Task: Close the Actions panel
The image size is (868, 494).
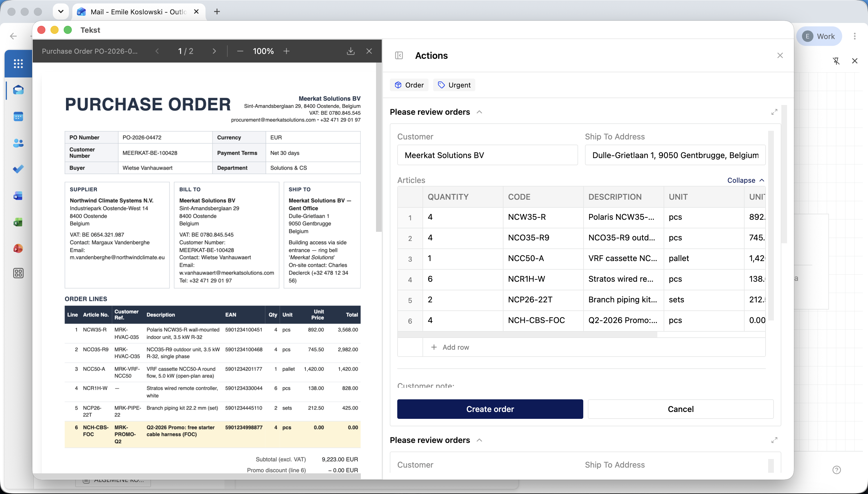Action: point(780,55)
